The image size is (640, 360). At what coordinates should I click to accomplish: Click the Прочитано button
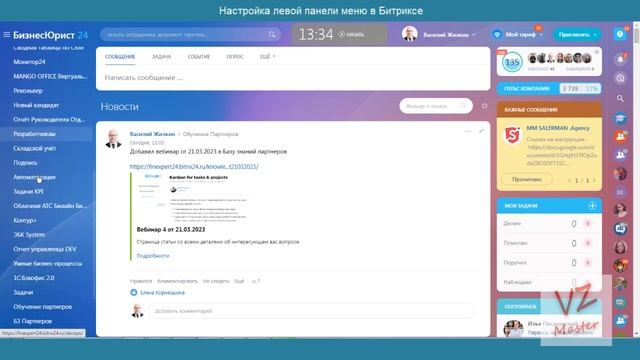(x=527, y=179)
